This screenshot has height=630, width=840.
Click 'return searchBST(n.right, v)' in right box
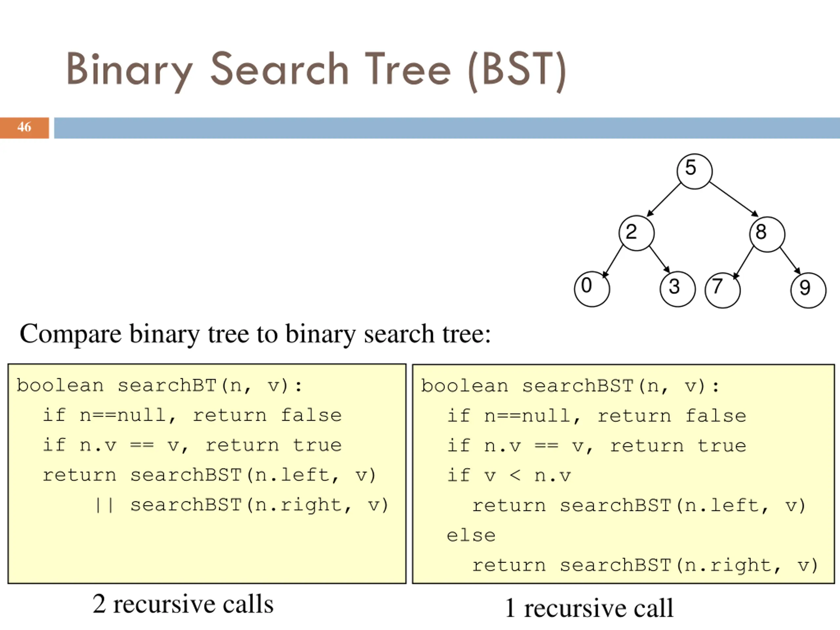tap(644, 565)
